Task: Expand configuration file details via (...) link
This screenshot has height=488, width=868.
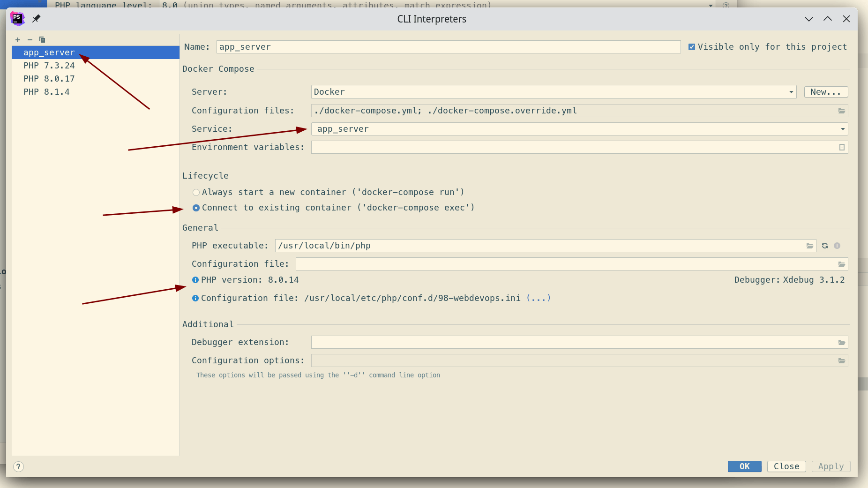Action: [x=538, y=298]
